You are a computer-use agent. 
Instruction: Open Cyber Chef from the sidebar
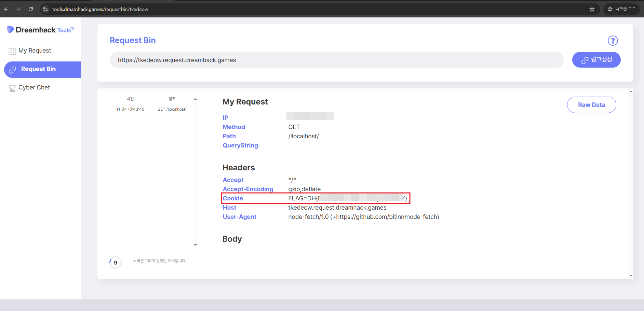coord(34,88)
